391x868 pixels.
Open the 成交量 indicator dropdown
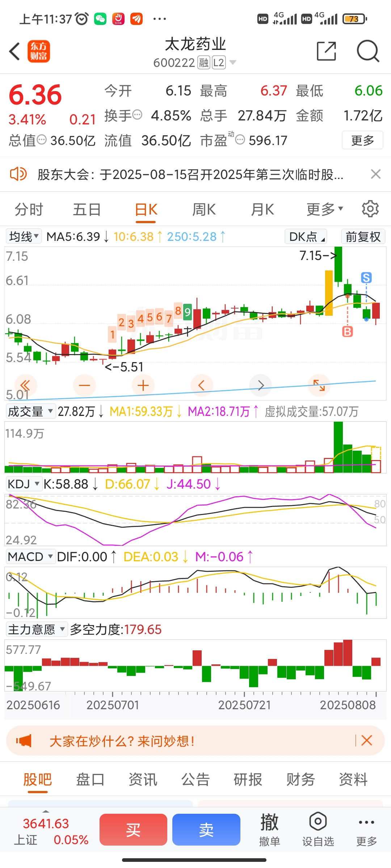pyautogui.click(x=31, y=411)
